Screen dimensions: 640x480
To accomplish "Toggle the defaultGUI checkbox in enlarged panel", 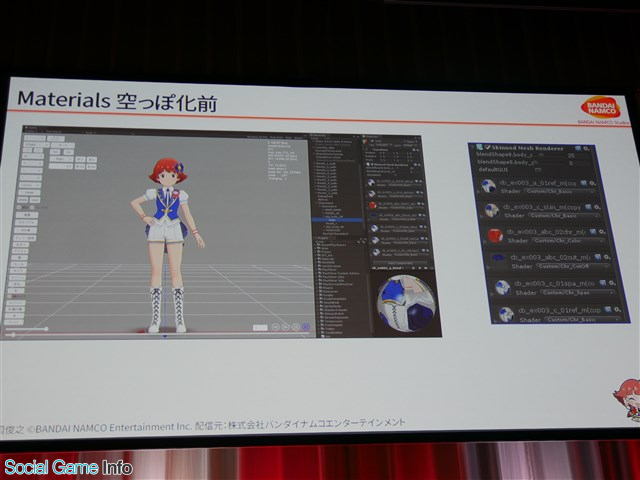I will tap(538, 169).
